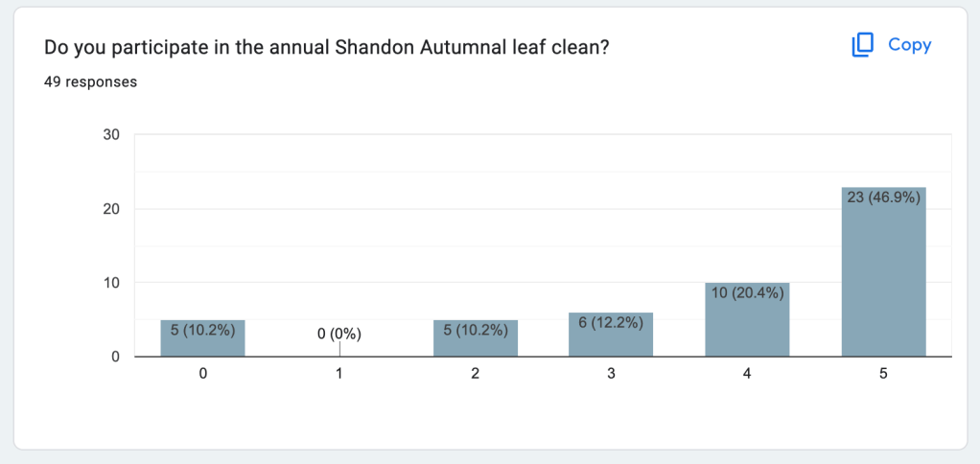The width and height of the screenshot is (980, 464).
Task: Select the y-axis label "20"
Action: tap(111, 209)
